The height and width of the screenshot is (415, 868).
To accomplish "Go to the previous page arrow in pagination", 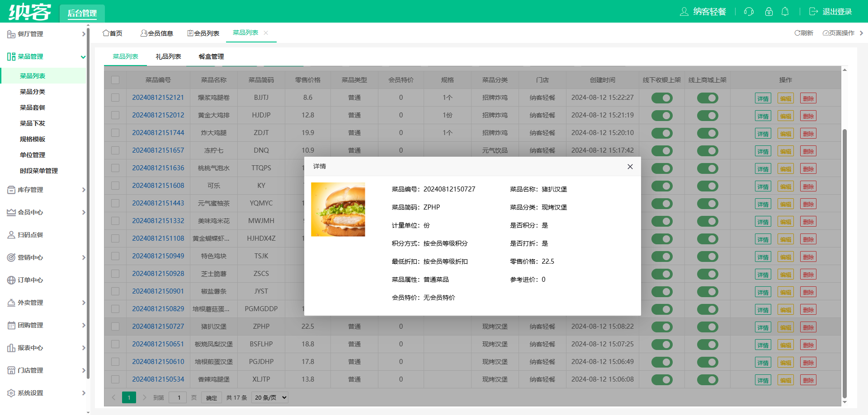I will pyautogui.click(x=113, y=397).
